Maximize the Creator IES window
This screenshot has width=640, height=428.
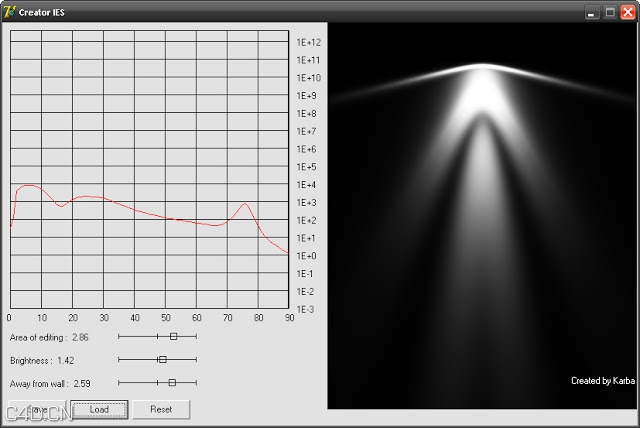tap(610, 12)
